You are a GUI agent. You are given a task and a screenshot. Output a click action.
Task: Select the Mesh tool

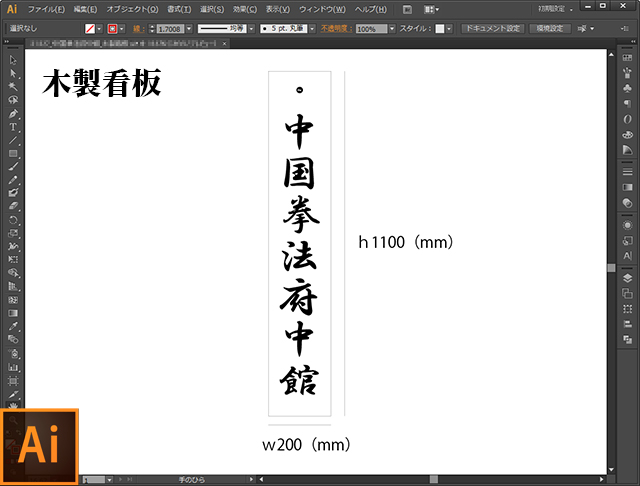tap(13, 300)
